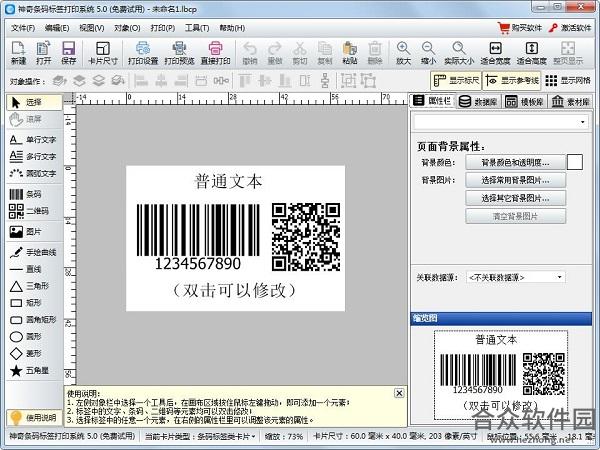The image size is (600, 450).
Task: Click 清空背景图片 button
Action: (515, 216)
